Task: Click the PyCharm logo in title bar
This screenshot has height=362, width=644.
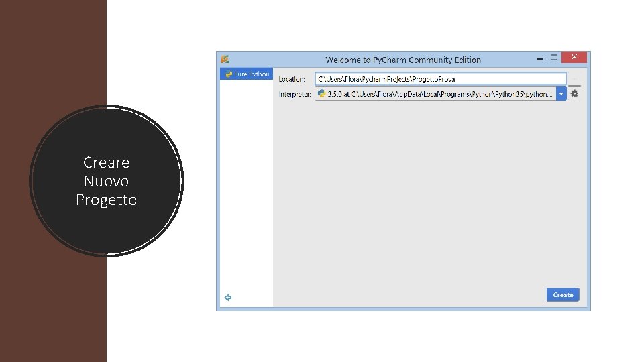Action: click(x=225, y=59)
